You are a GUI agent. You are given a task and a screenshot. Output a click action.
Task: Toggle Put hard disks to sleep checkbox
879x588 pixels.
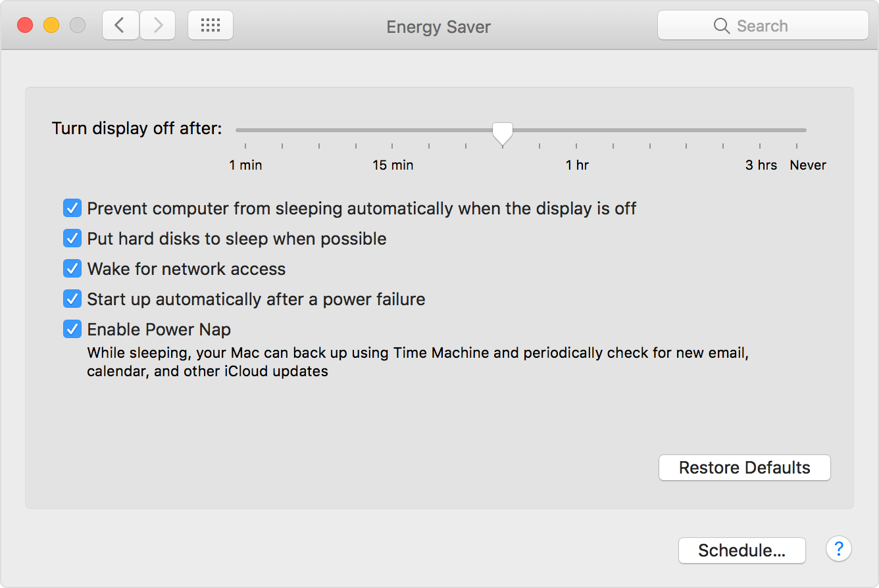coord(72,238)
